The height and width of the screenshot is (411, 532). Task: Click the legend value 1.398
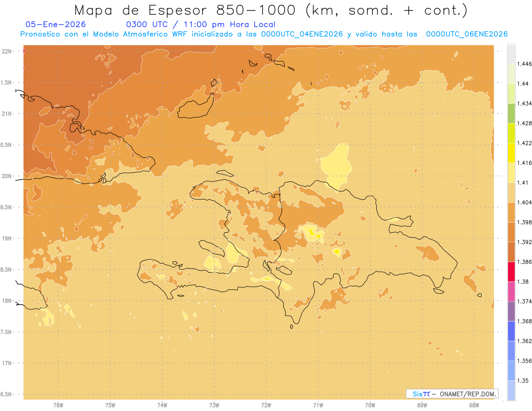point(525,222)
